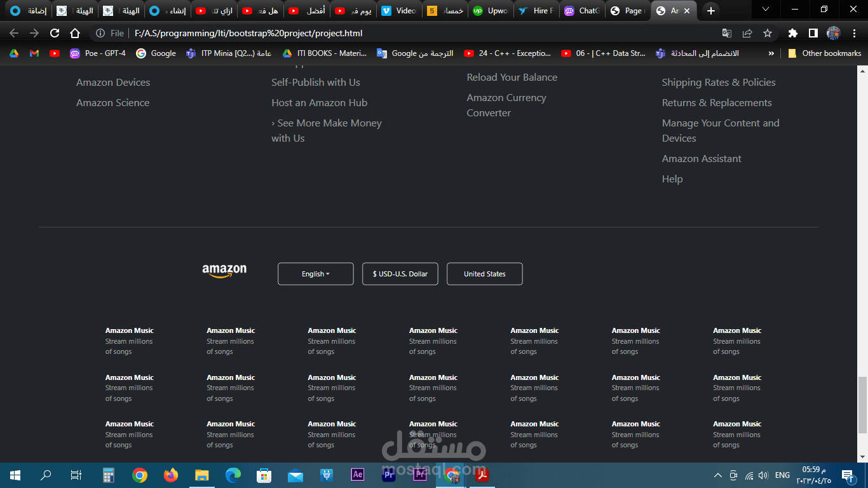The image size is (868, 488).
Task: Open the browser home page icon
Action: pos(75,33)
